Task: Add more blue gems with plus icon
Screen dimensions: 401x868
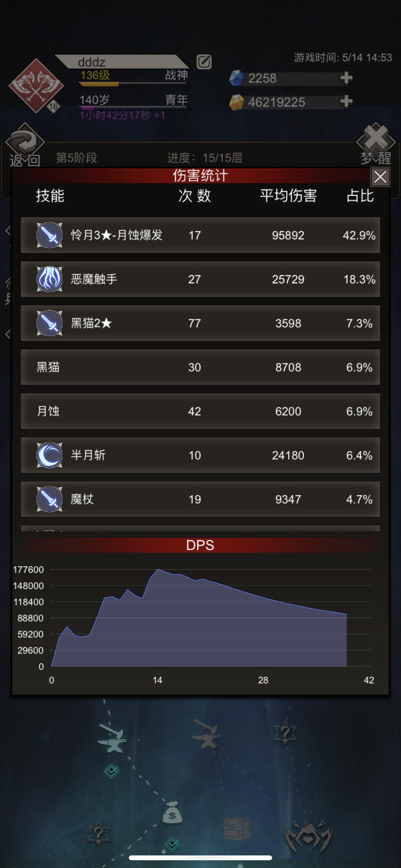Action: coord(346,78)
